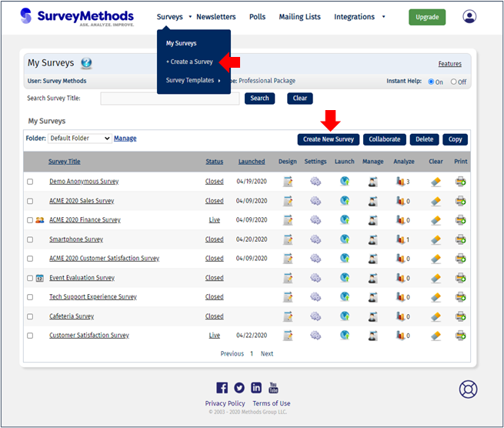Click calendar icon beside Event Evaluation Survey
Image resolution: width=504 pixels, height=428 pixels.
(39, 278)
